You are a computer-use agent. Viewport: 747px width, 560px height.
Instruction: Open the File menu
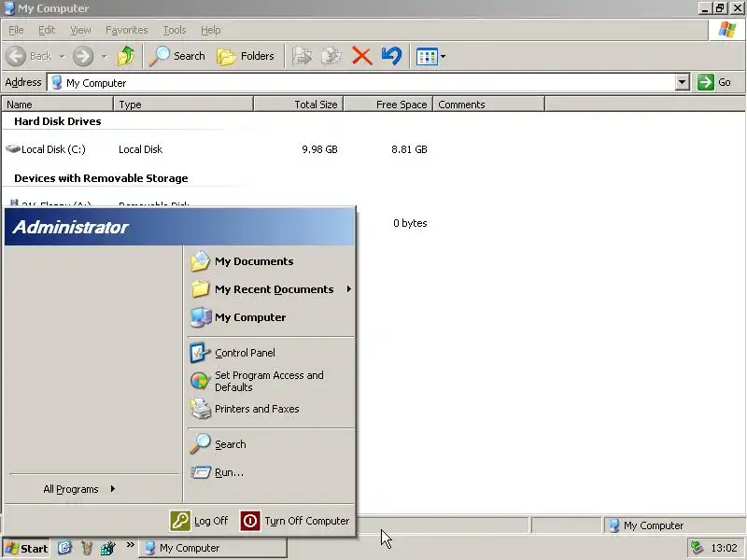click(16, 30)
